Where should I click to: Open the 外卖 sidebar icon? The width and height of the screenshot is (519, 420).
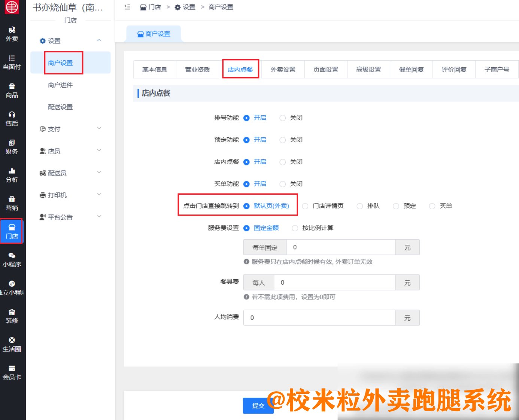coord(12,34)
